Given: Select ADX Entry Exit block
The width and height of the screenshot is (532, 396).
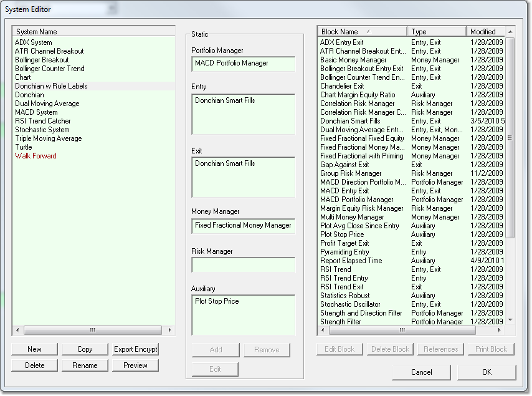Looking at the screenshot, I should click(x=341, y=42).
